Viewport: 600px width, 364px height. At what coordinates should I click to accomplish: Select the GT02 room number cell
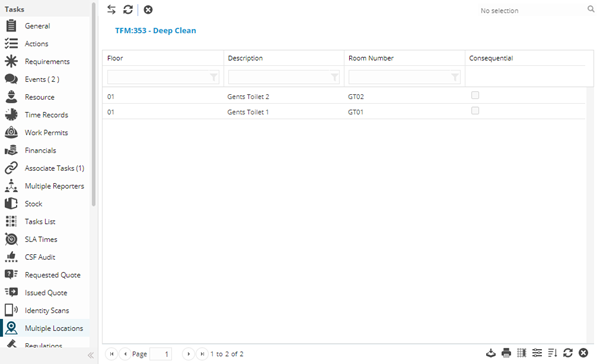pyautogui.click(x=356, y=97)
